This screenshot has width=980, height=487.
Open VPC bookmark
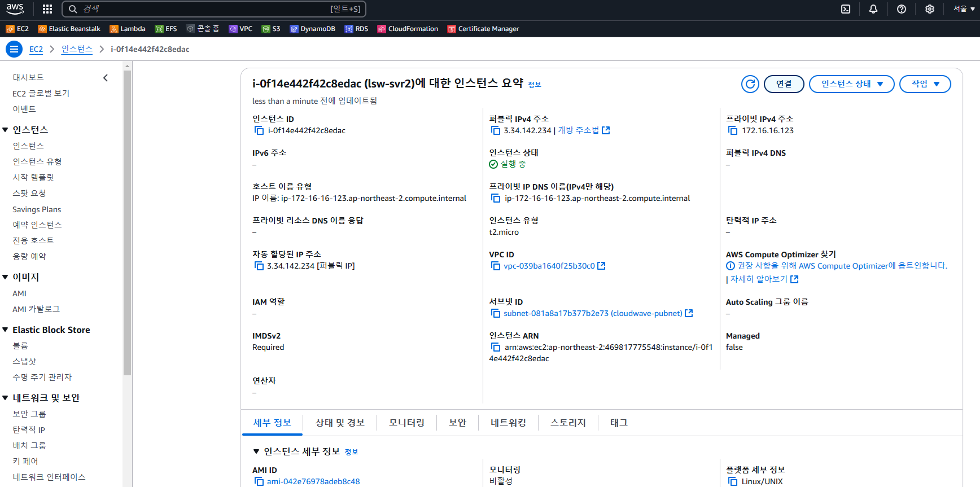(240, 29)
